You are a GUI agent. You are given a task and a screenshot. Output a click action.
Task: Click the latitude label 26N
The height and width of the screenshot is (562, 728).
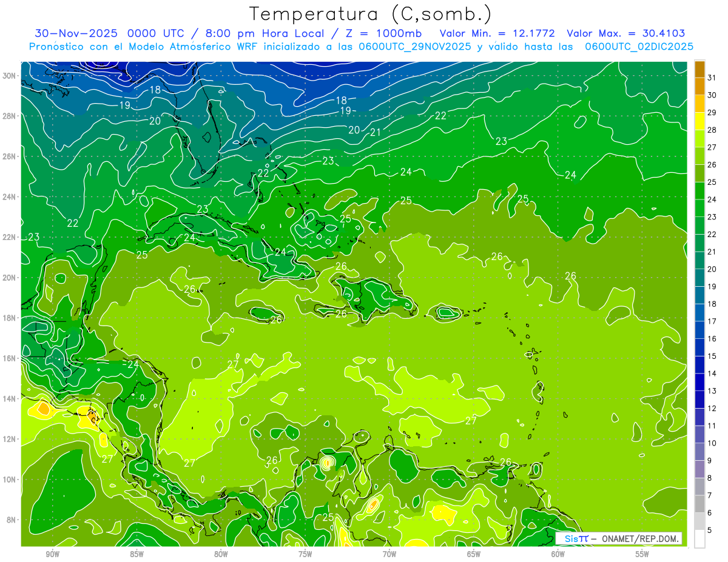pos(8,156)
